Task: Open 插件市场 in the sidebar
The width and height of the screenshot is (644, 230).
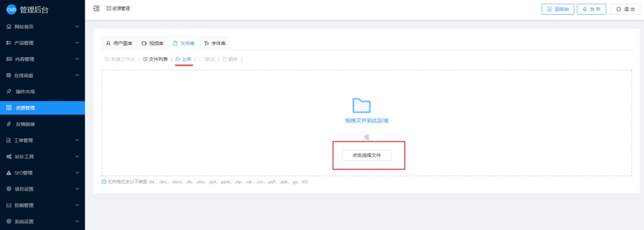Action: [42, 92]
